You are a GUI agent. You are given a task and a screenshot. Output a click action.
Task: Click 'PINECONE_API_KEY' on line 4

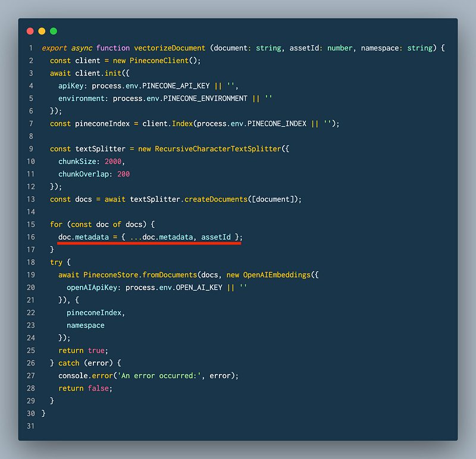pos(176,86)
